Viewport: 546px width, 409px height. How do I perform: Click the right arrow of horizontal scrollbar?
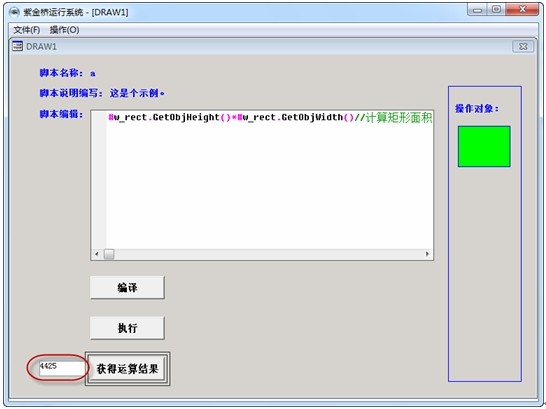427,254
